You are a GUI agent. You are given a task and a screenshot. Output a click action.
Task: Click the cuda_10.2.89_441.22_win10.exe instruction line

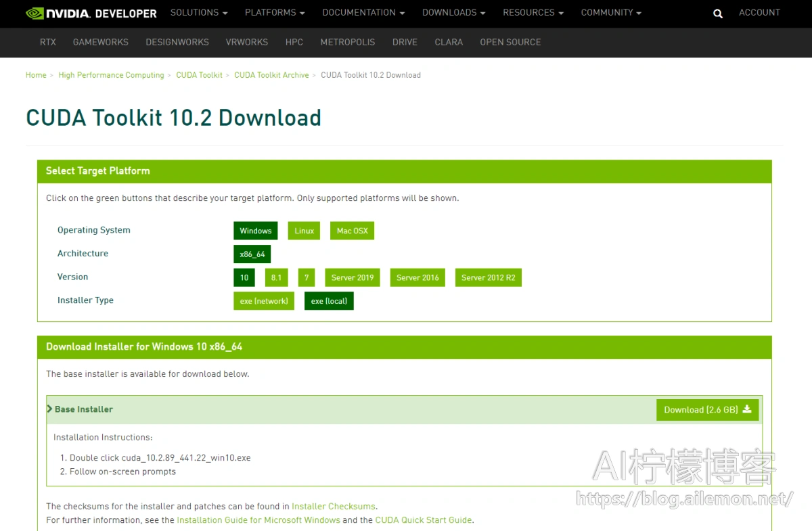click(160, 458)
